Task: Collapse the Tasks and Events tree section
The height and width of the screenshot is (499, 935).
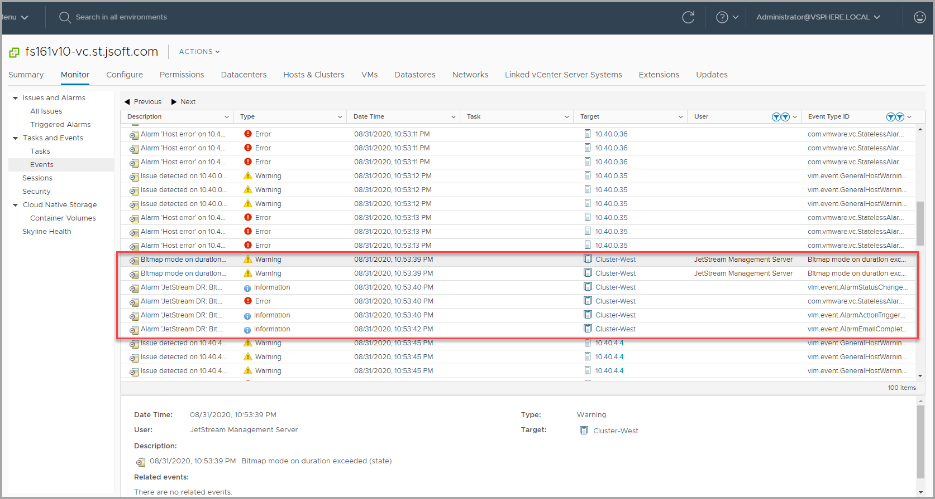Action: tap(14, 138)
